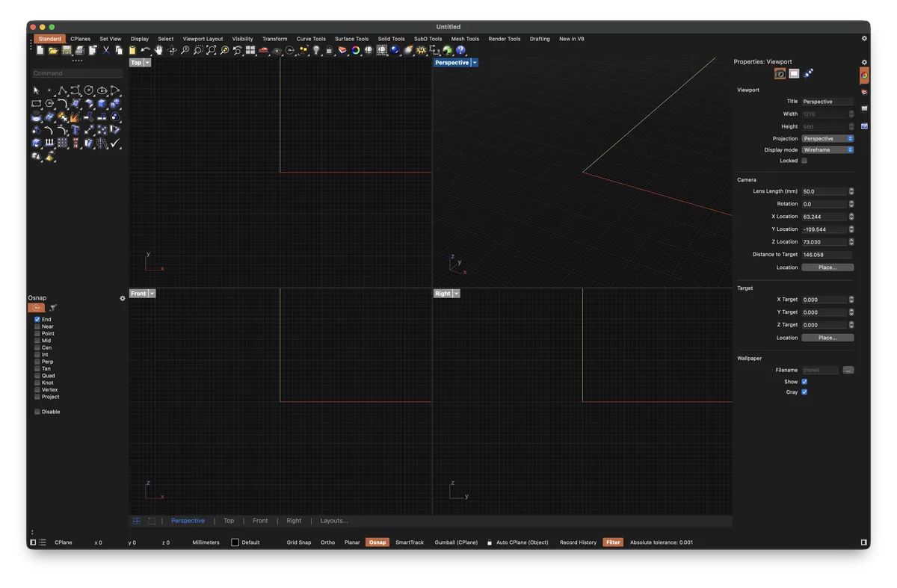Select the arrow pointer tool in sidebar
This screenshot has height=588, width=897.
pyautogui.click(x=36, y=90)
